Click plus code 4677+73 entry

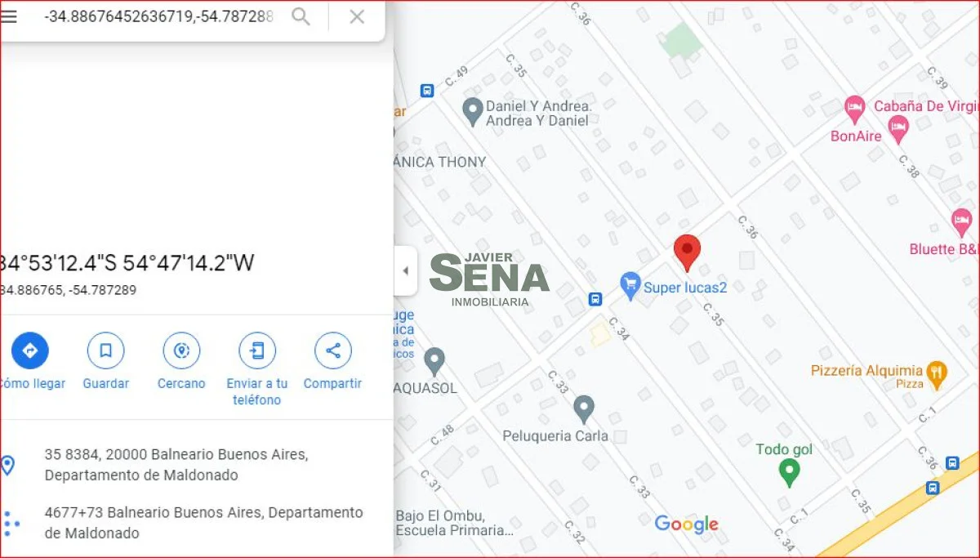tap(204, 523)
